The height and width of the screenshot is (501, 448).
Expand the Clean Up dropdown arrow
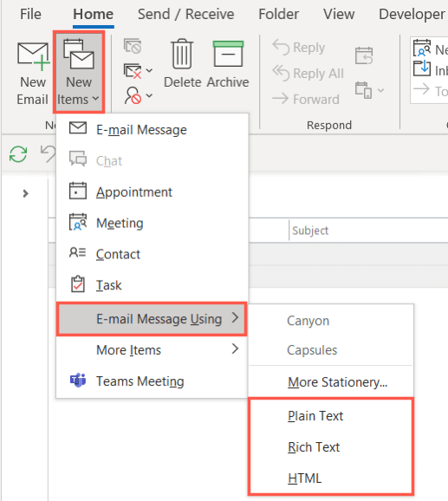click(x=149, y=70)
